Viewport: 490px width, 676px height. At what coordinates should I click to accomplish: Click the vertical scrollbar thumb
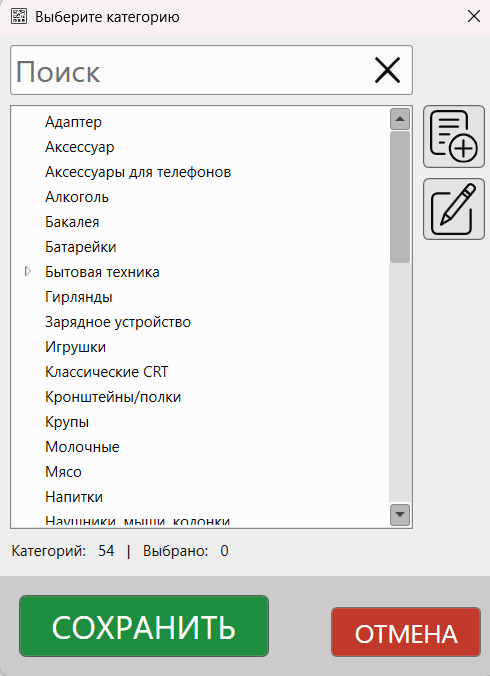point(399,197)
